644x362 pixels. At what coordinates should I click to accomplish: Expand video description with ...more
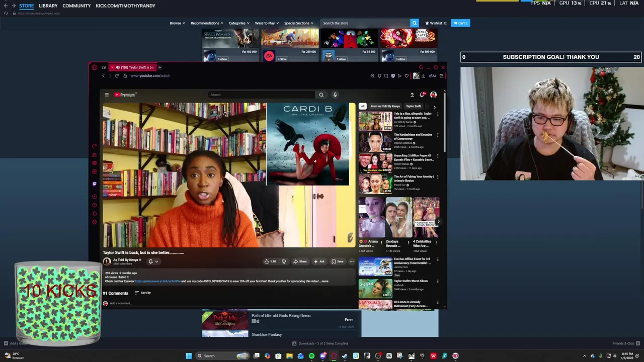pyautogui.click(x=325, y=281)
